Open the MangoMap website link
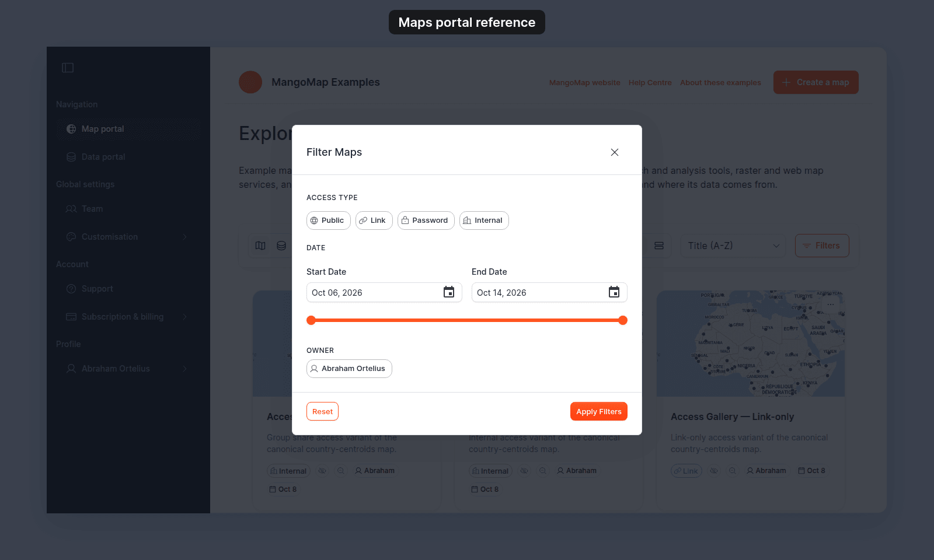Image resolution: width=934 pixels, height=560 pixels. (x=584, y=83)
